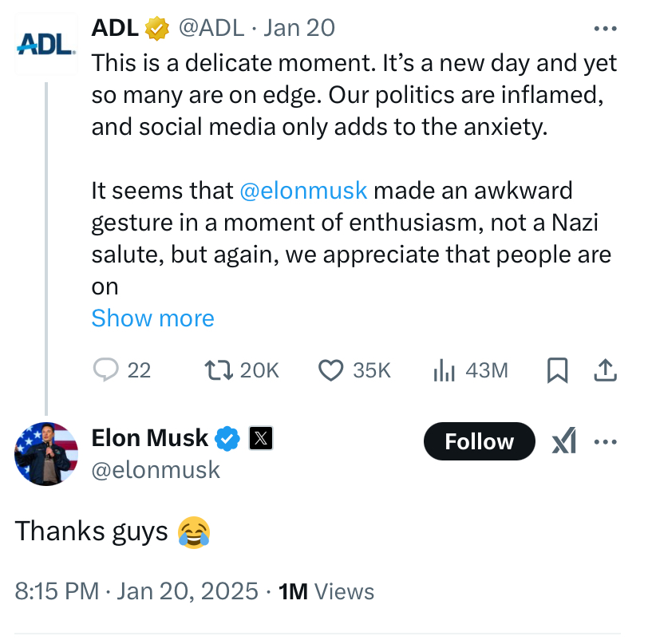Share the ADL post
Screen dimensions: 648x644
pyautogui.click(x=605, y=370)
